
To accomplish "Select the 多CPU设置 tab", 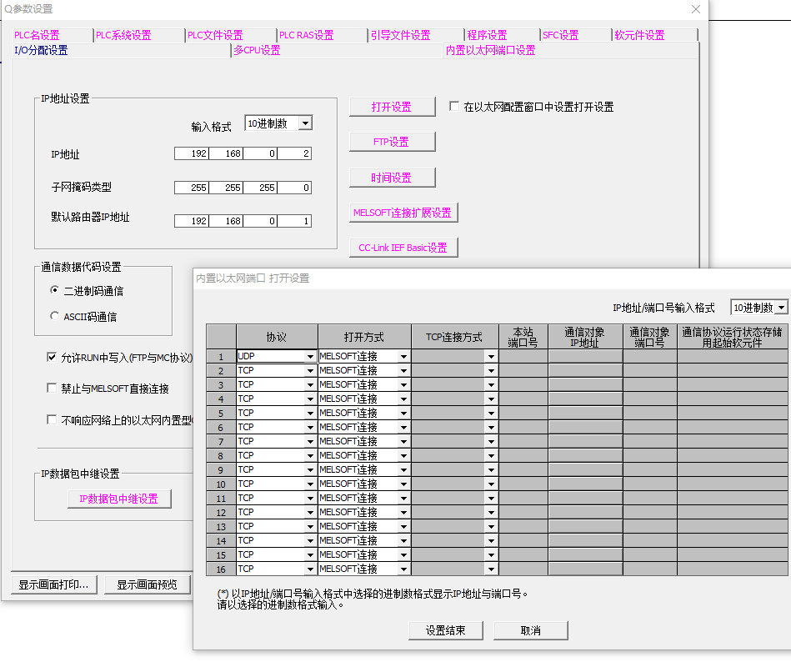I will click(x=257, y=50).
